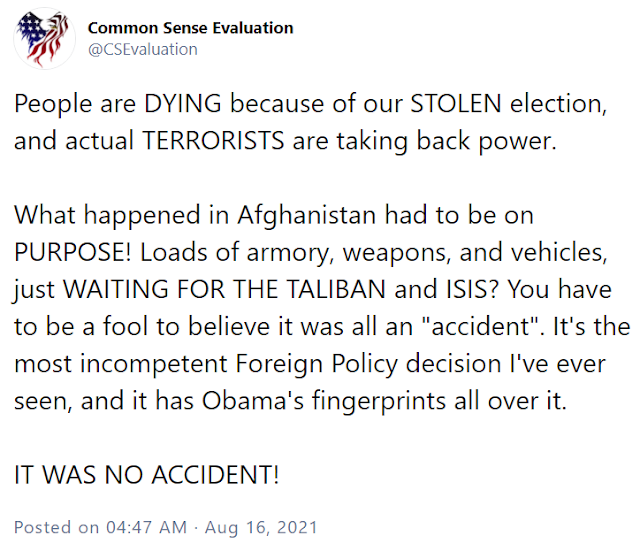The width and height of the screenshot is (640, 551).
Task: Click the word fingerprints
Action: pos(379,402)
